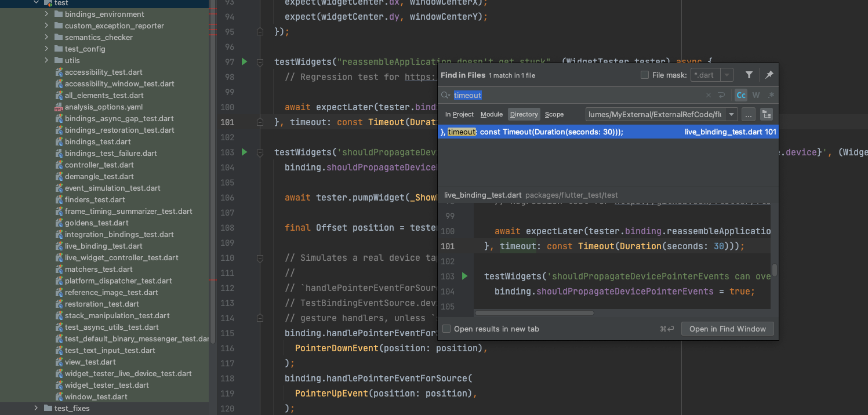Screen dimensions: 868x415
Task: Expand the bindings_environment folder
Action: coord(46,14)
